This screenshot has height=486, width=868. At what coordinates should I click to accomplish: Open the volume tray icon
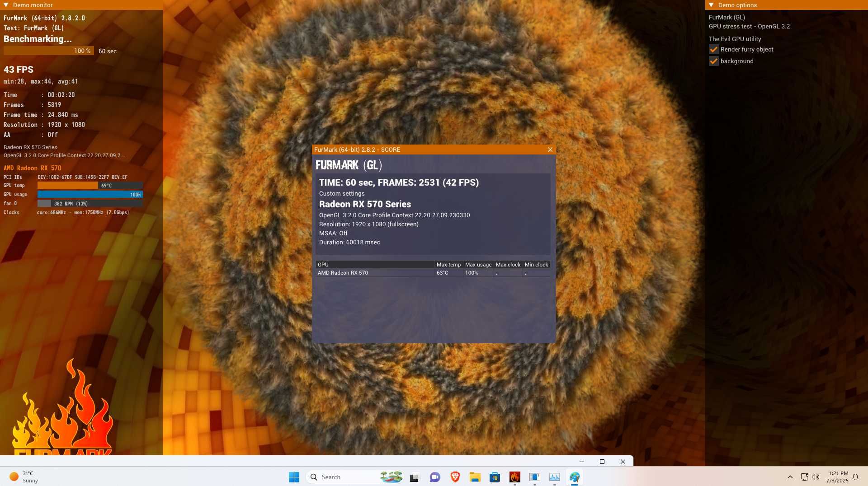pos(816,477)
